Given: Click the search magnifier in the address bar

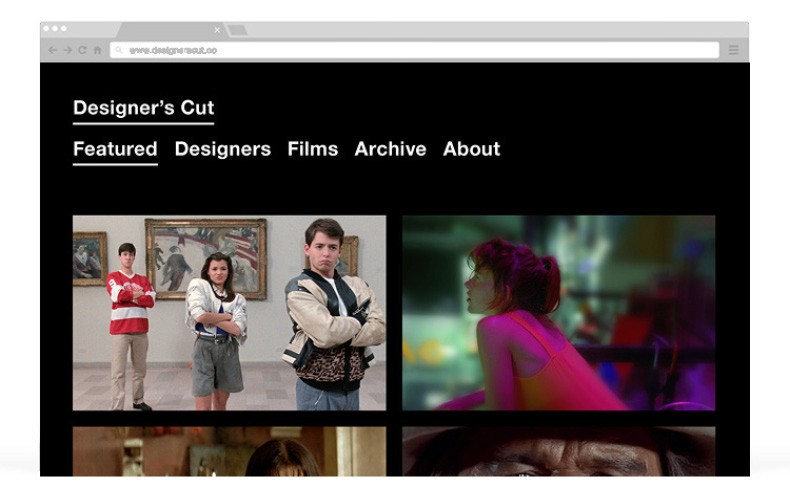Looking at the screenshot, I should 119,50.
